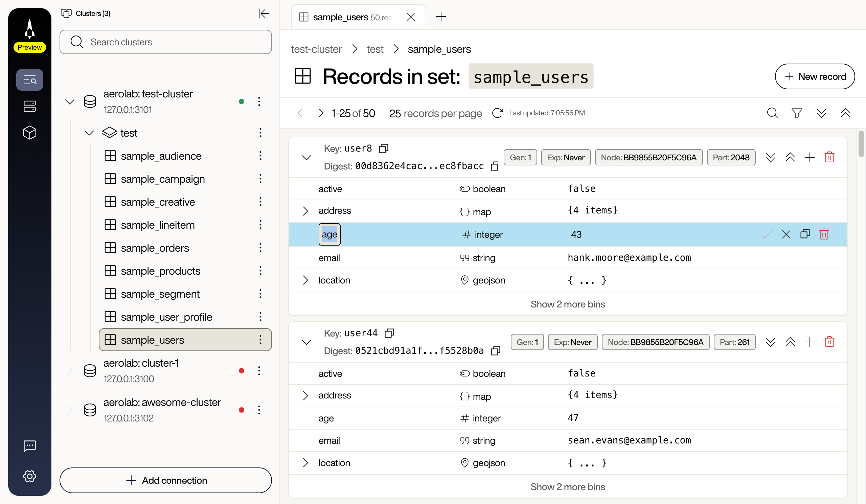The height and width of the screenshot is (504, 866).
Task: Select the sample_users tab
Action: (x=359, y=17)
